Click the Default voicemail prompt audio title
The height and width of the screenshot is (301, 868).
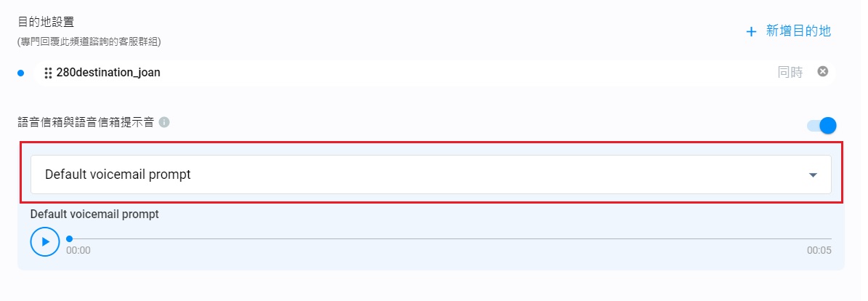tap(94, 214)
